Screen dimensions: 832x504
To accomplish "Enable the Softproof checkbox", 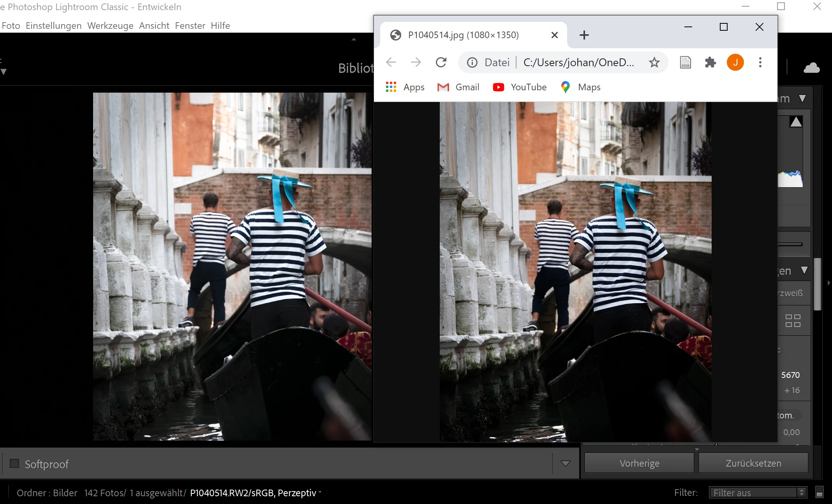I will [x=14, y=464].
